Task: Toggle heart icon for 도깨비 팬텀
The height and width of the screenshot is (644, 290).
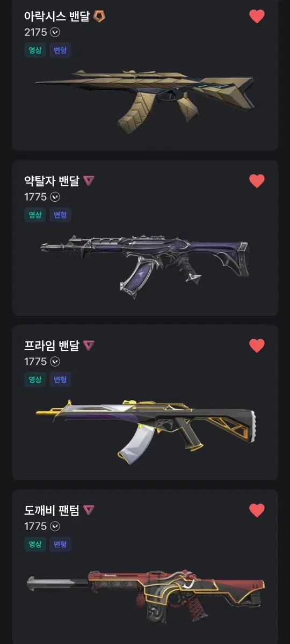Action: (257, 510)
